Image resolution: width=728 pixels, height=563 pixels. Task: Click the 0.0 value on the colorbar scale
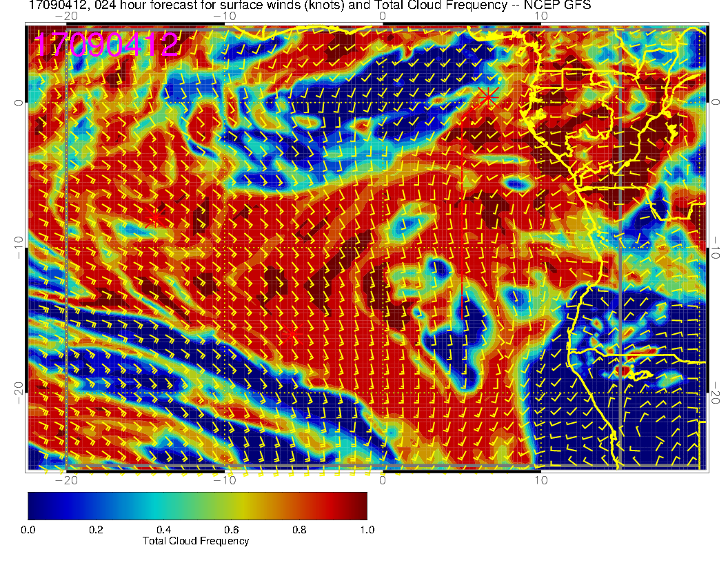coord(28,530)
